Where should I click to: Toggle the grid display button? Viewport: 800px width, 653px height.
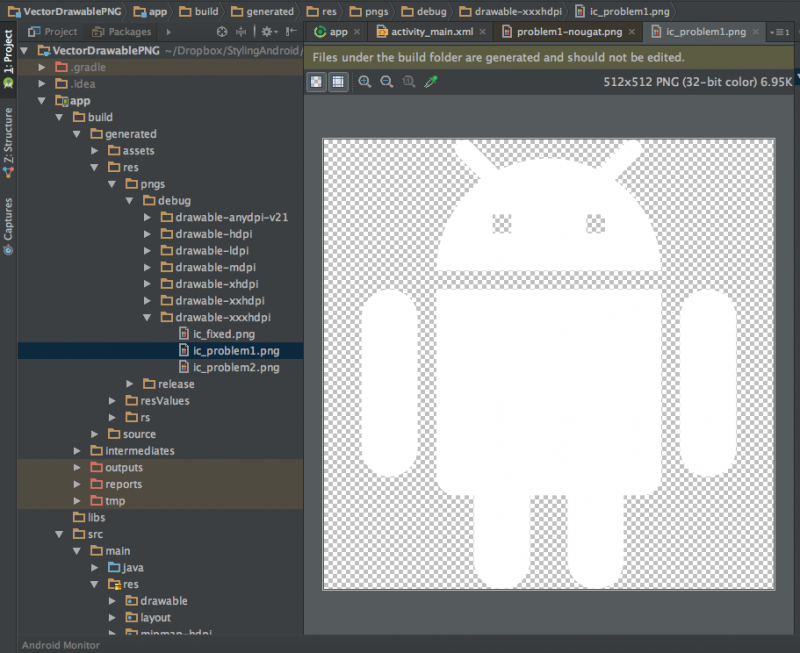click(x=338, y=82)
